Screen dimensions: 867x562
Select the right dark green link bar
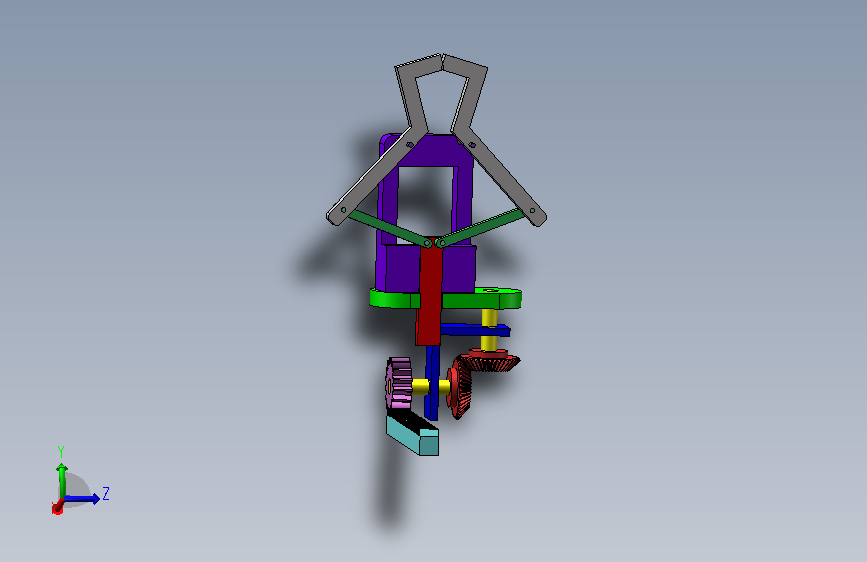click(x=482, y=227)
